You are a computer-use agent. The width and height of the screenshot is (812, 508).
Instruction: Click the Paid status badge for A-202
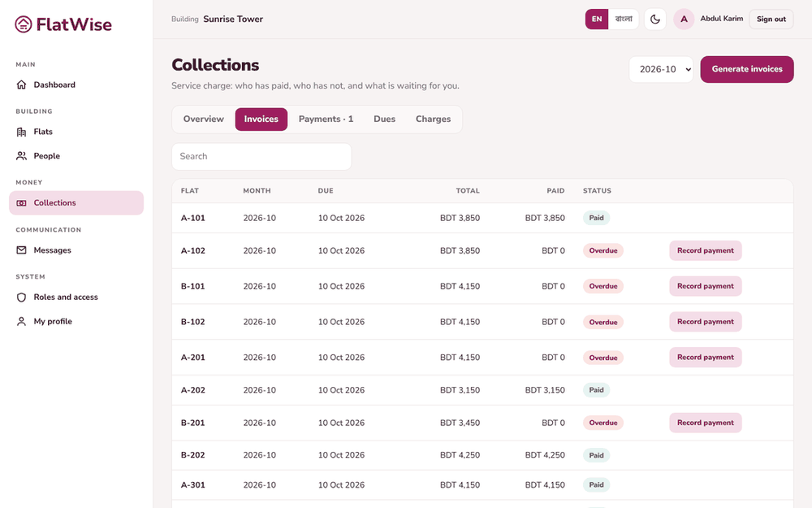coord(597,390)
